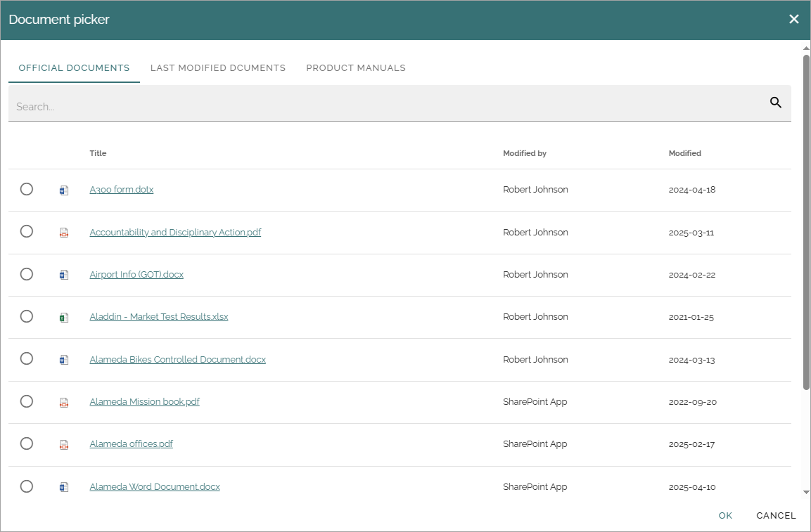Viewport: 811px width, 532px height.
Task: Click the search magnifier icon
Action: pos(775,103)
